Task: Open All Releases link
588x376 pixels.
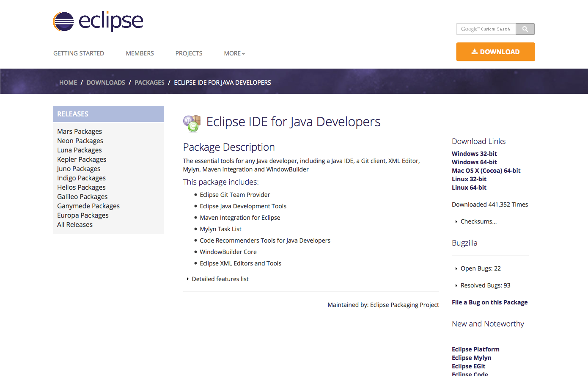Action: (75, 224)
